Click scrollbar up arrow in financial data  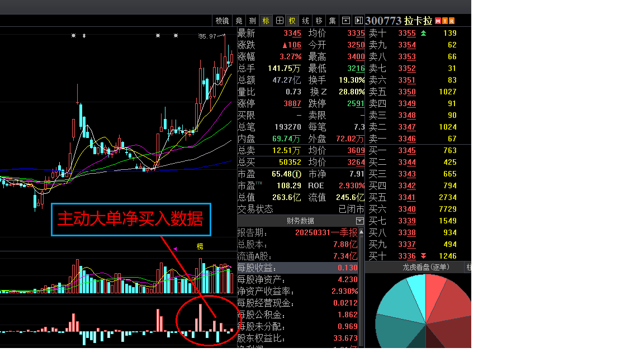[x=361, y=232]
